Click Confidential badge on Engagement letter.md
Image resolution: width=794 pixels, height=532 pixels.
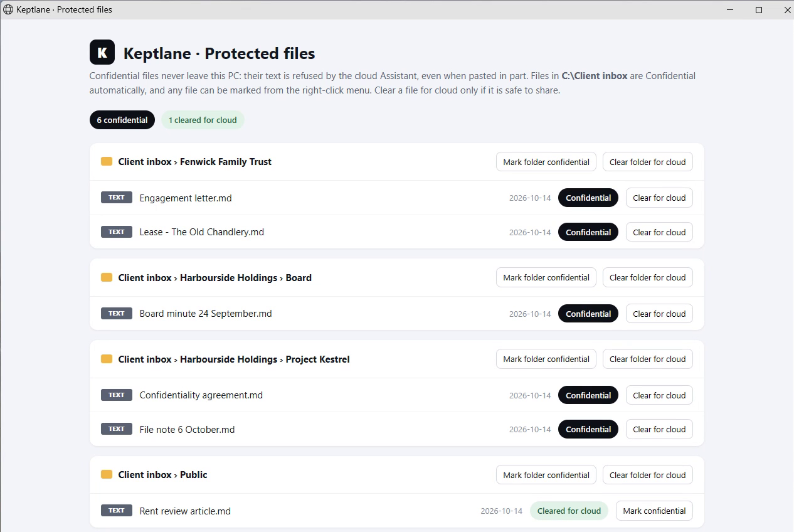coord(588,198)
